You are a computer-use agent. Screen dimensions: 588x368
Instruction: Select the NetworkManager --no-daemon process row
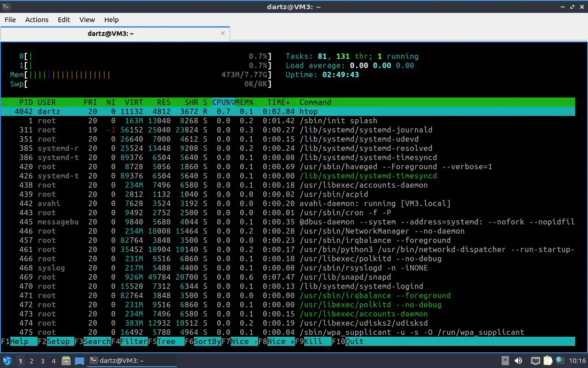(288, 231)
